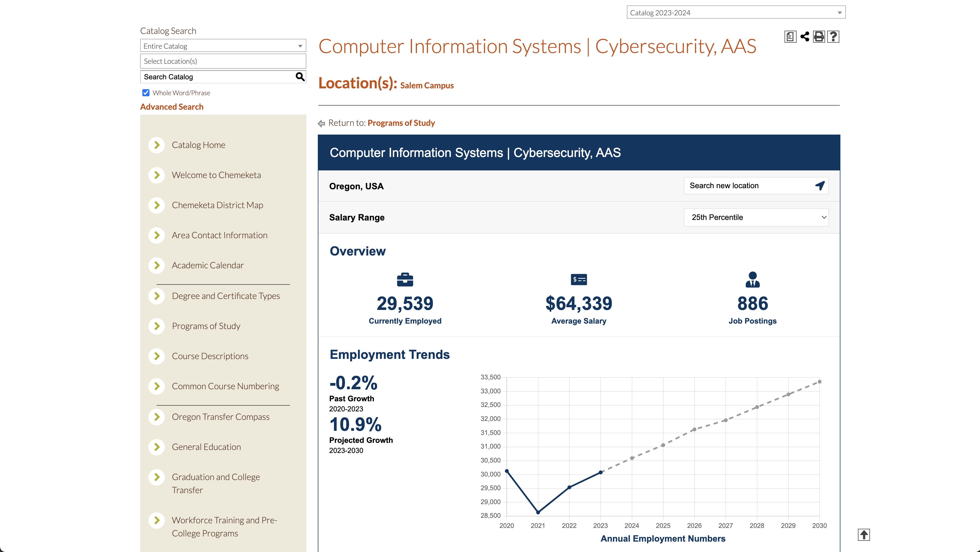This screenshot has height=552, width=980.
Task: Click the Programs of Study return link
Action: coord(401,123)
